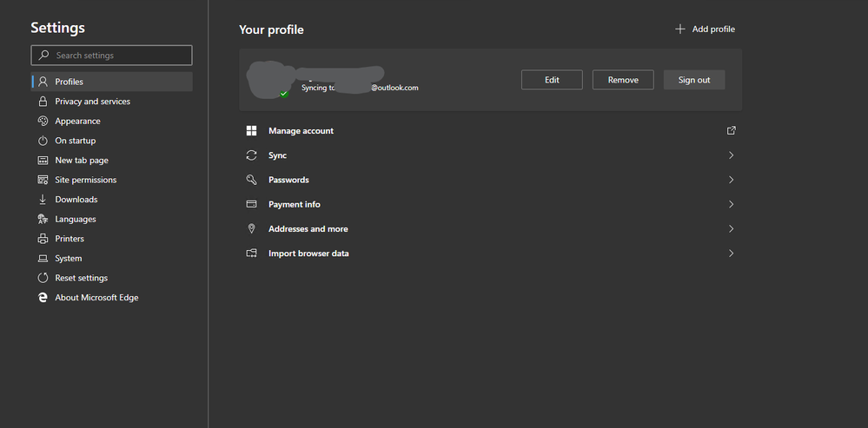Image resolution: width=868 pixels, height=428 pixels.
Task: Expand the Sync row chevron
Action: tap(732, 155)
